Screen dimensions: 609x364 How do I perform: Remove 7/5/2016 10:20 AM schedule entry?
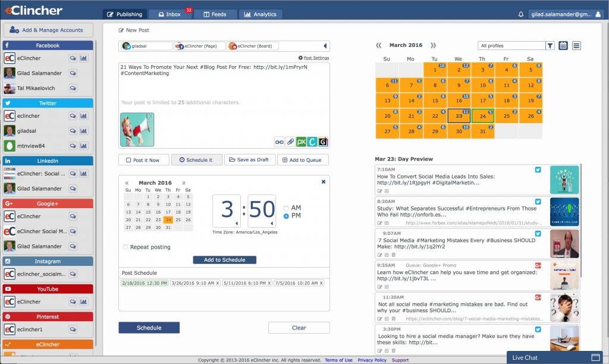click(321, 283)
